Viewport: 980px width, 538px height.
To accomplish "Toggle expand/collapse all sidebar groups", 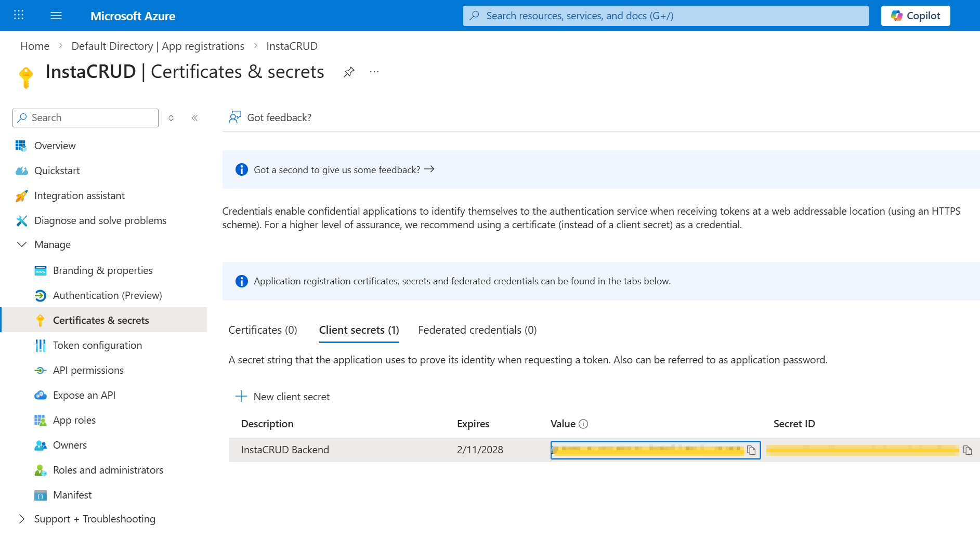I will click(171, 118).
